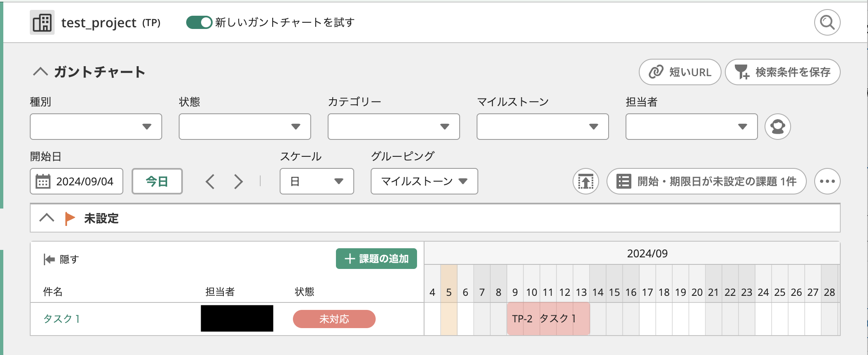Open the タスク 1 issue link

[62, 319]
